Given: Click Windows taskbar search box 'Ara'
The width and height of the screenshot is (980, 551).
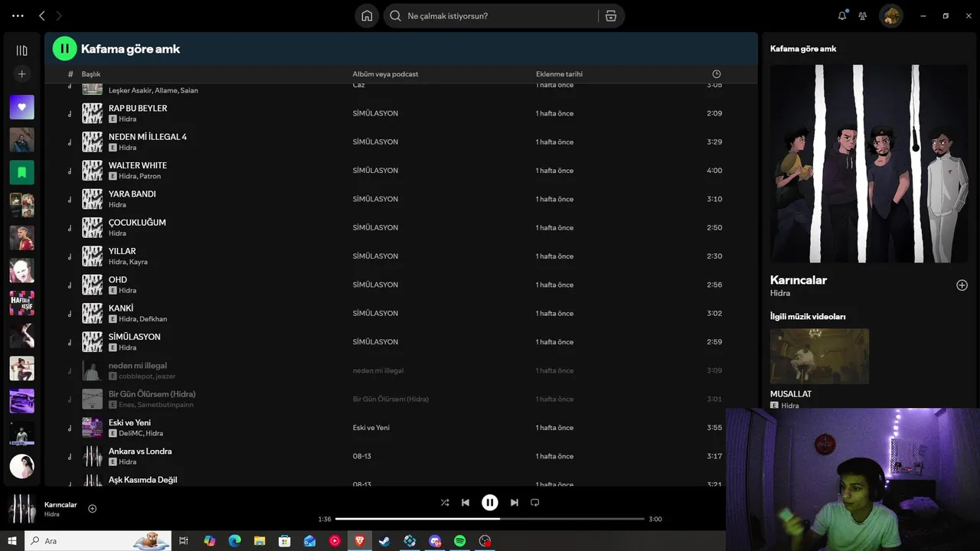Looking at the screenshot, I should click(98, 541).
